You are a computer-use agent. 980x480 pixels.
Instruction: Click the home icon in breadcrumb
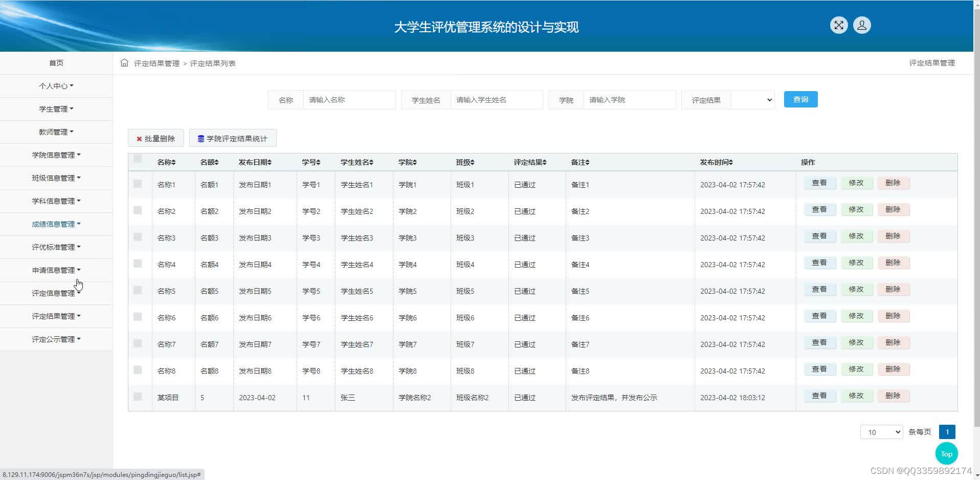coord(124,63)
